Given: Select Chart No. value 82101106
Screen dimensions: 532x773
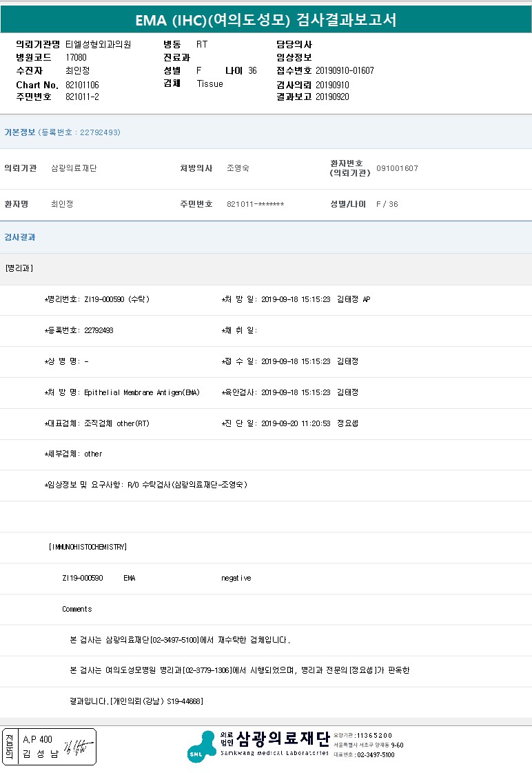Looking at the screenshot, I should point(82,85).
